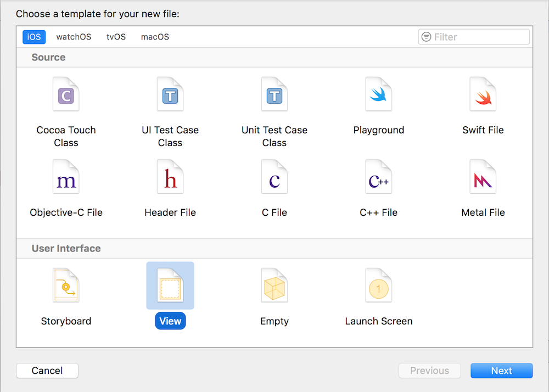549x392 pixels.
Task: Switch to the tvOS platform tab
Action: pyautogui.click(x=116, y=37)
